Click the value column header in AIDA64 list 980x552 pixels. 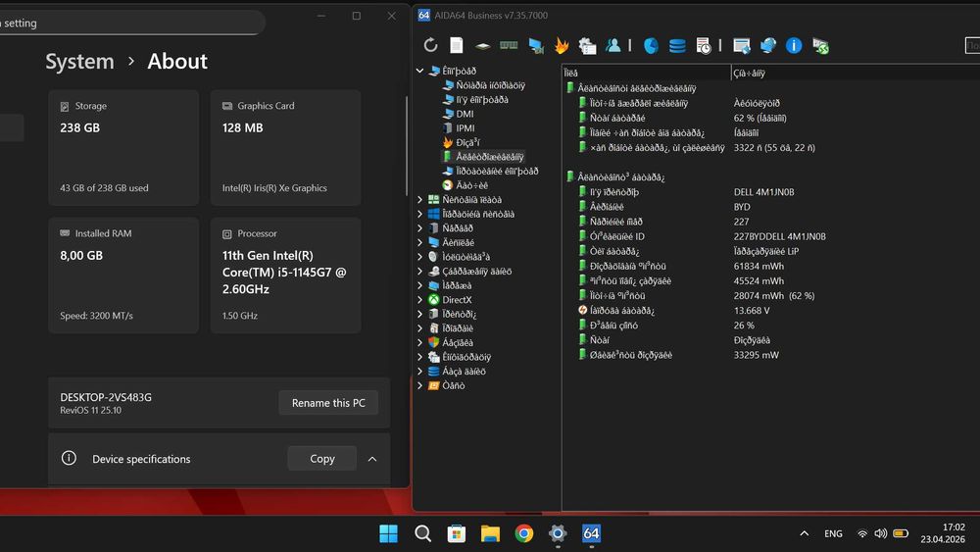[x=855, y=74]
